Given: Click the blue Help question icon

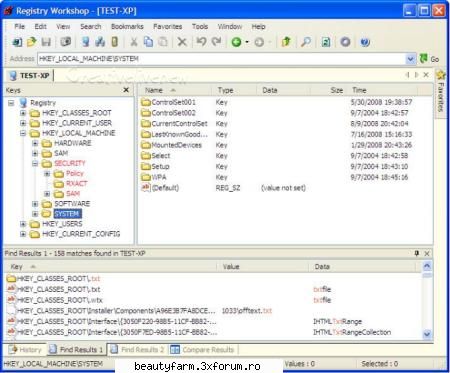Looking at the screenshot, I should point(365,42).
